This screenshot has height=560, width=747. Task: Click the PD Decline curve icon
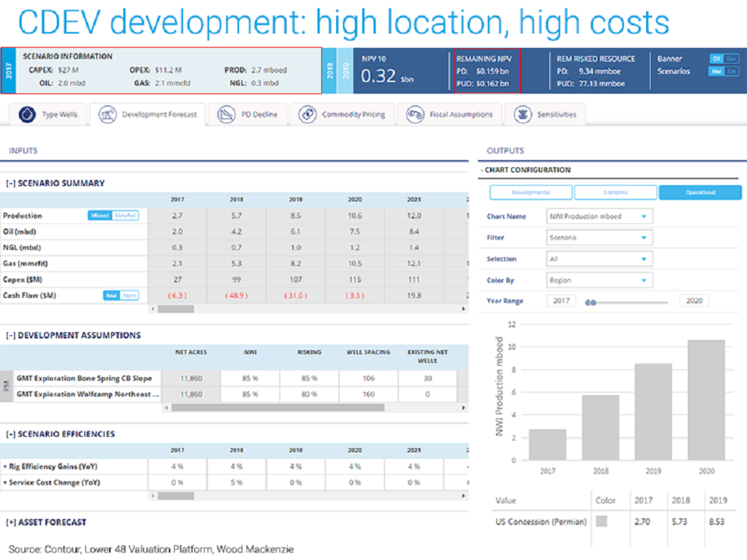click(x=226, y=114)
